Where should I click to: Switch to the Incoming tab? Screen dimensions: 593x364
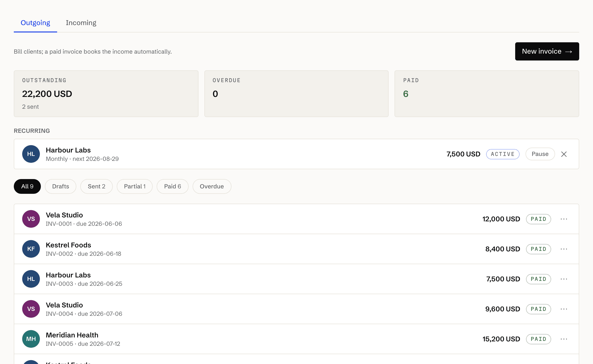[x=81, y=23]
